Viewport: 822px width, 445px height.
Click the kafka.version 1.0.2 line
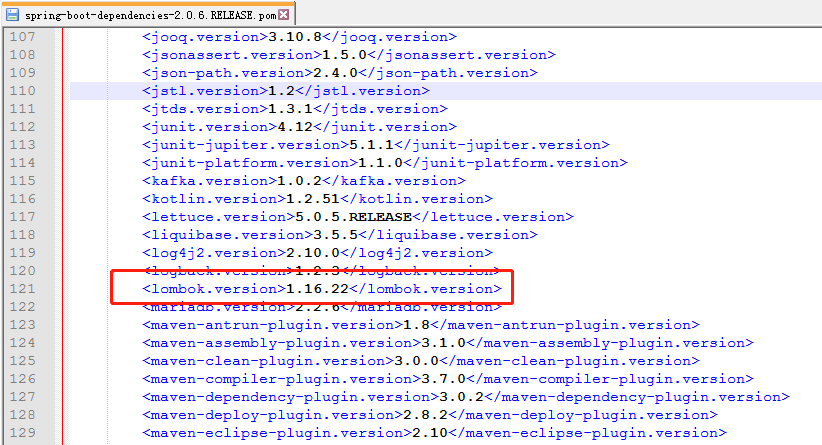pos(304,181)
